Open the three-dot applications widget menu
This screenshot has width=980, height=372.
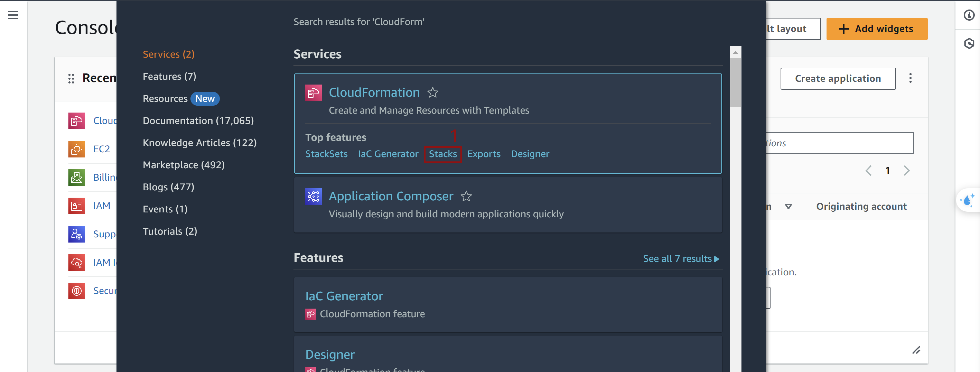coord(910,78)
